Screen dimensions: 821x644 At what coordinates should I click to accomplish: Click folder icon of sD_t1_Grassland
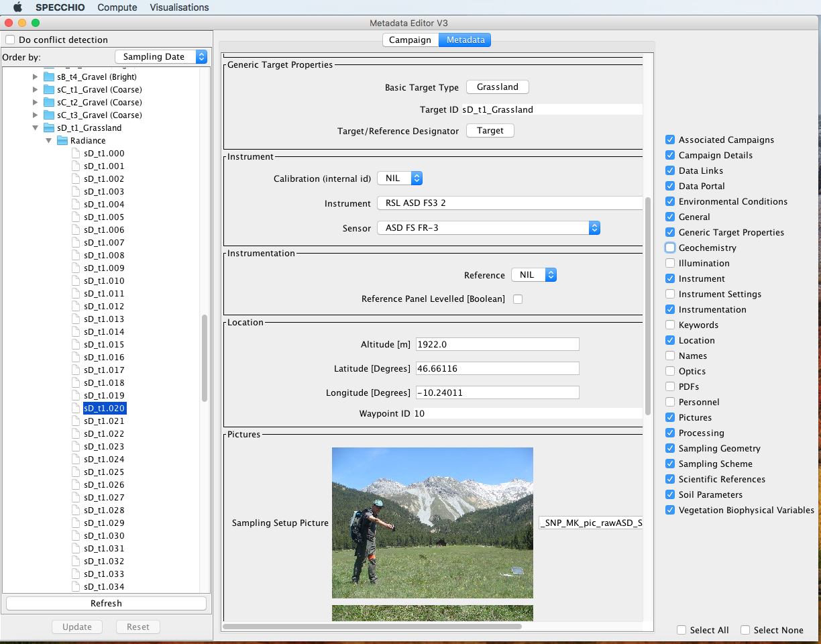coord(49,127)
